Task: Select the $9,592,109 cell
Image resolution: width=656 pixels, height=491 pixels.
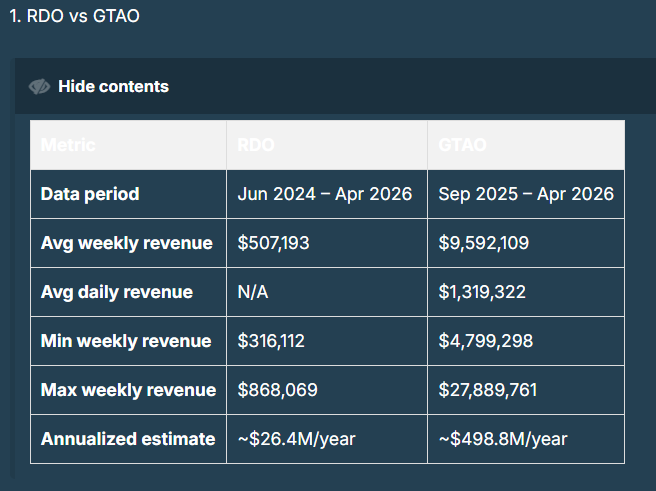Action: [484, 243]
